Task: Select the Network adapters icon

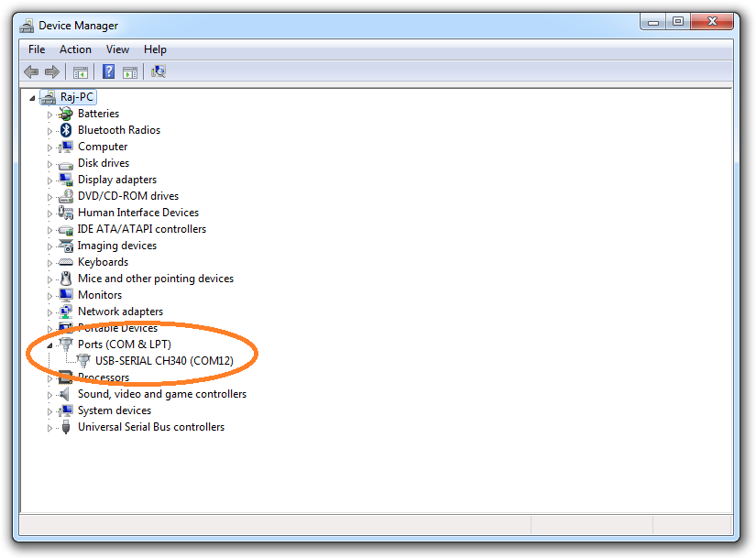Action: point(64,311)
